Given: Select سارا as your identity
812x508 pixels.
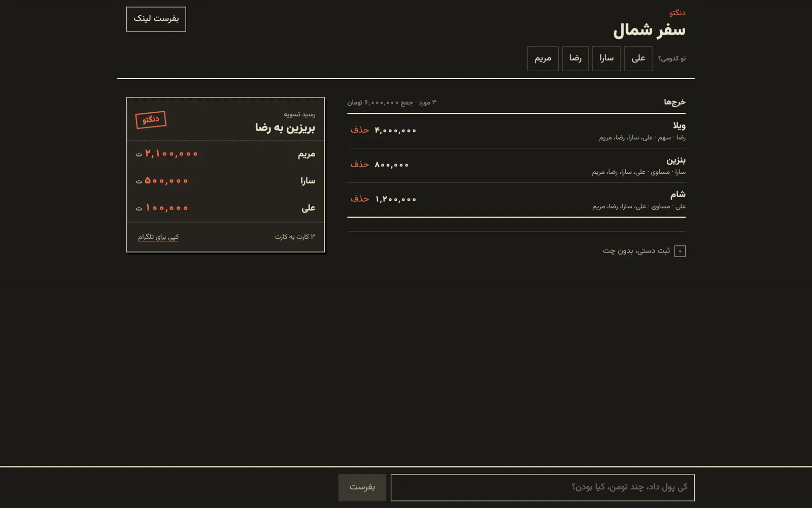Looking at the screenshot, I should point(606,58).
